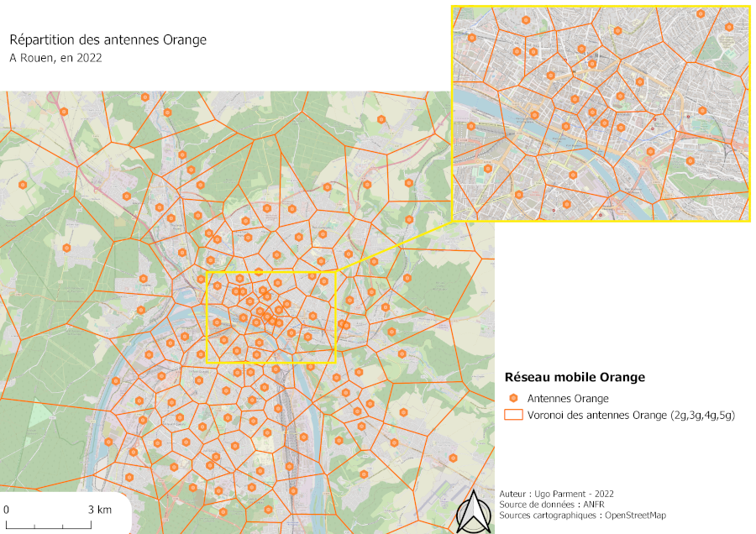This screenshot has width=756, height=534.
Task: Select the easternmost antenna marker on main map
Action: [453, 458]
